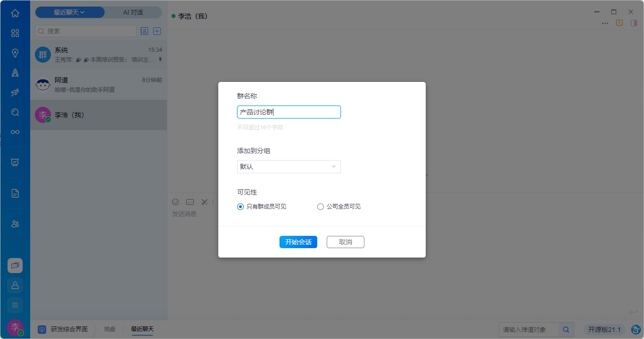Click the 李浩（我） title in chat header

[x=193, y=16]
